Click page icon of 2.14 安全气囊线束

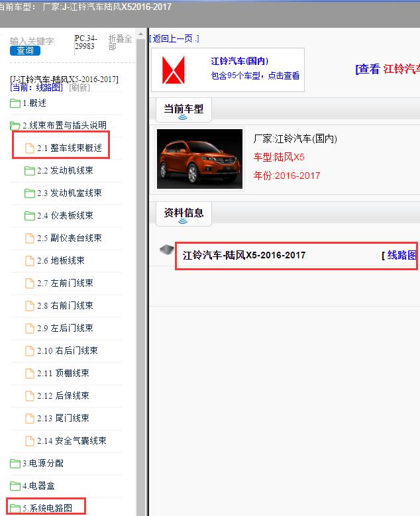[30, 441]
